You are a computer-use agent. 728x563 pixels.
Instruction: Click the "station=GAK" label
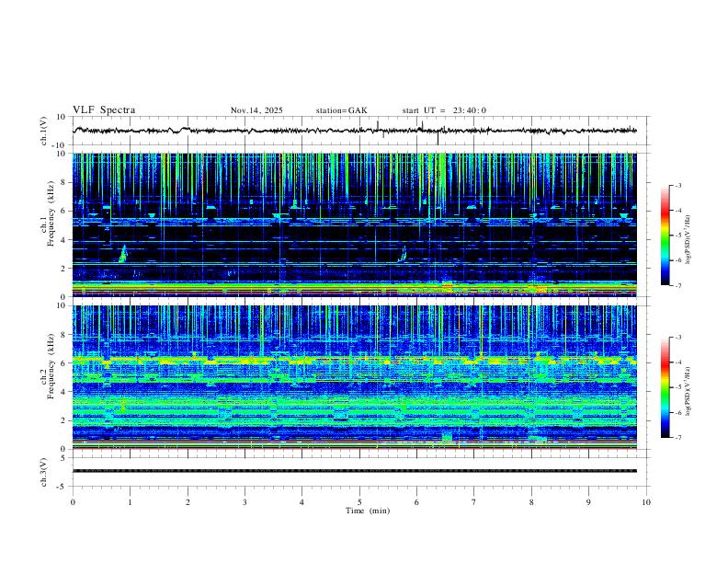[x=342, y=110]
